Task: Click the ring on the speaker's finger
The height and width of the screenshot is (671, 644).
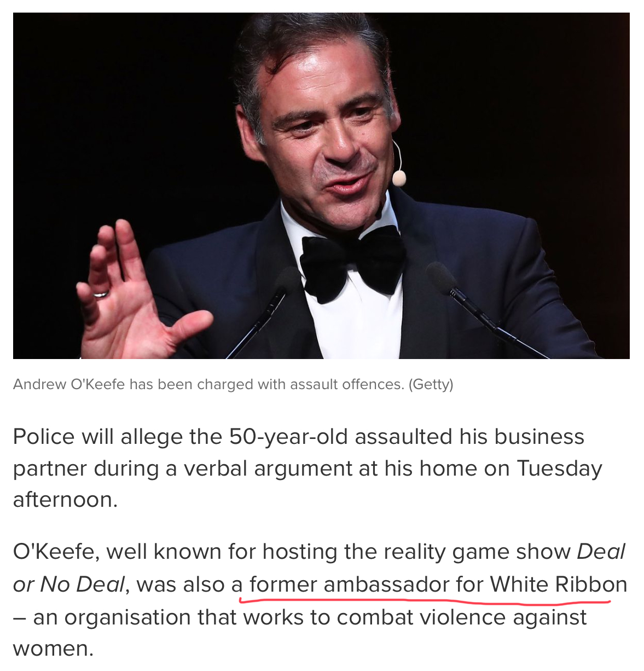Action: click(x=101, y=294)
